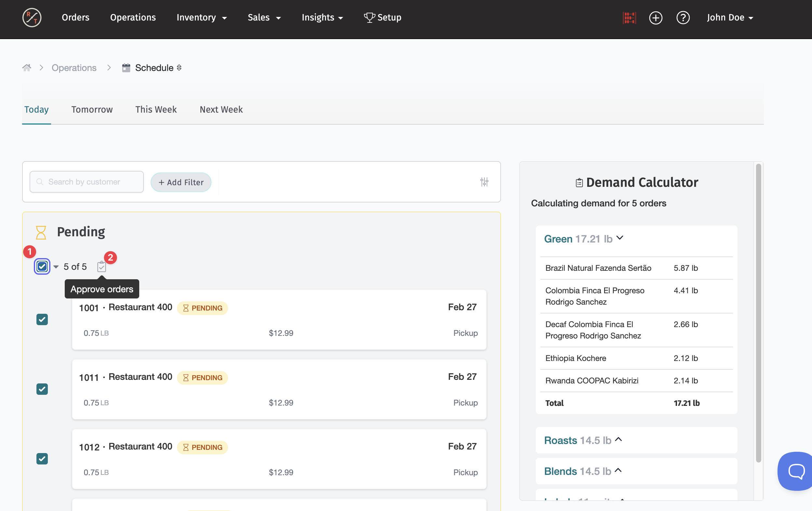Image resolution: width=812 pixels, height=511 pixels.
Task: Open the Inventory dropdown menu
Action: pyautogui.click(x=201, y=18)
